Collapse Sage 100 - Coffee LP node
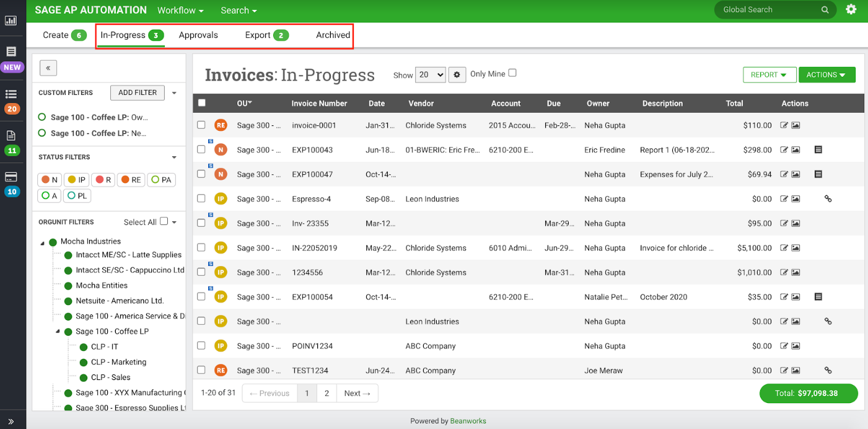The image size is (868, 429). [58, 331]
